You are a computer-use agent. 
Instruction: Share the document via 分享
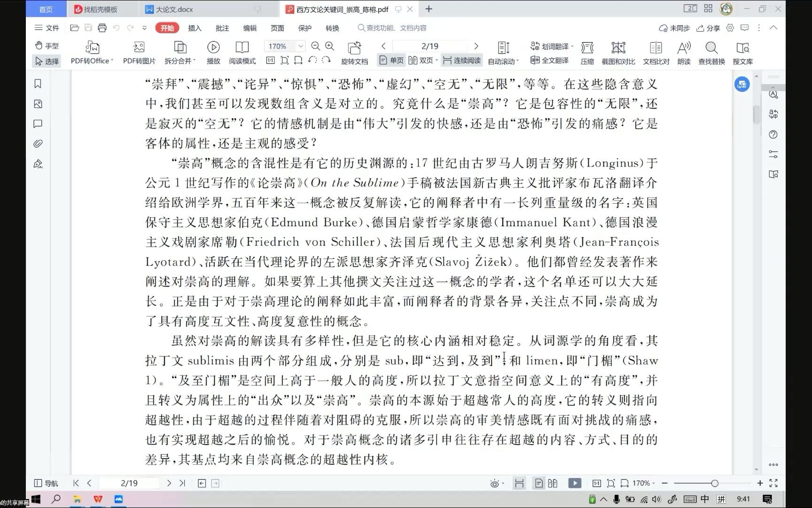click(x=708, y=28)
